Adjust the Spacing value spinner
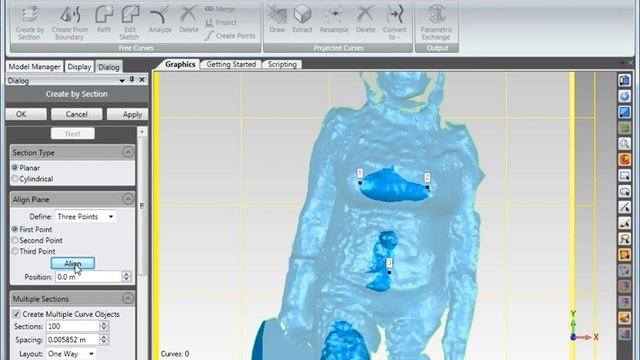The height and width of the screenshot is (360, 640). (x=104, y=339)
